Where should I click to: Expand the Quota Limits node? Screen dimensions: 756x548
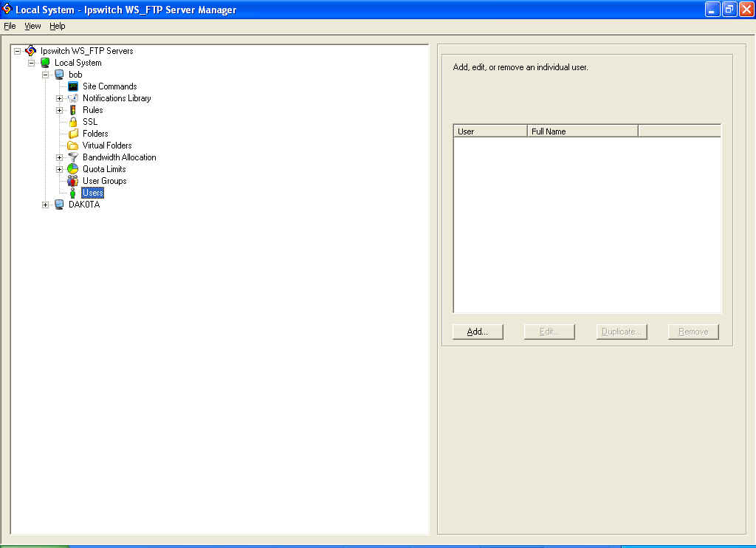coord(59,169)
